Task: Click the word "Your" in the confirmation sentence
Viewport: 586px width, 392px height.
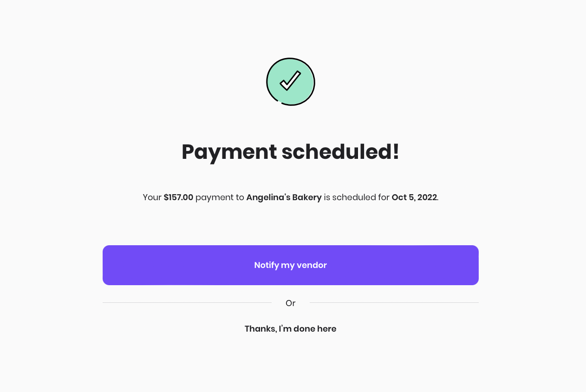Action: pyautogui.click(x=152, y=197)
